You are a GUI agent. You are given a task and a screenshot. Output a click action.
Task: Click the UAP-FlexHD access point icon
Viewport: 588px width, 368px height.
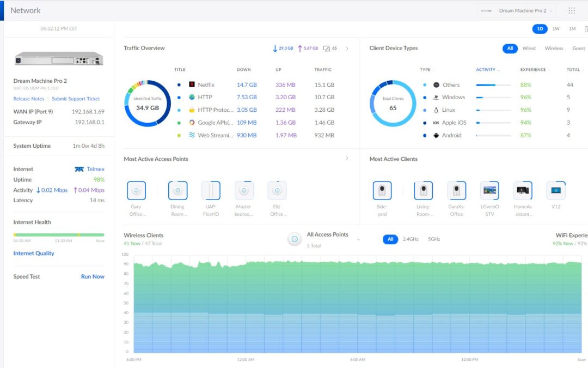211,191
